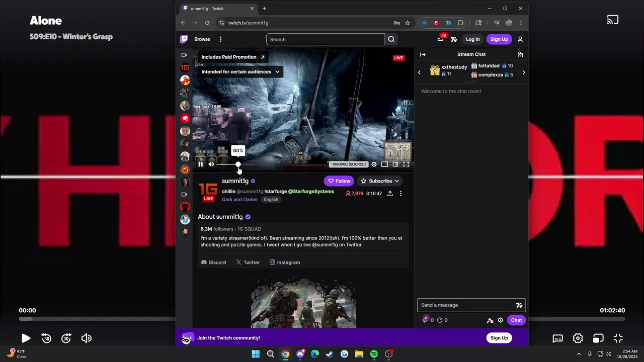
Task: Click the Log In button
Action: click(472, 39)
